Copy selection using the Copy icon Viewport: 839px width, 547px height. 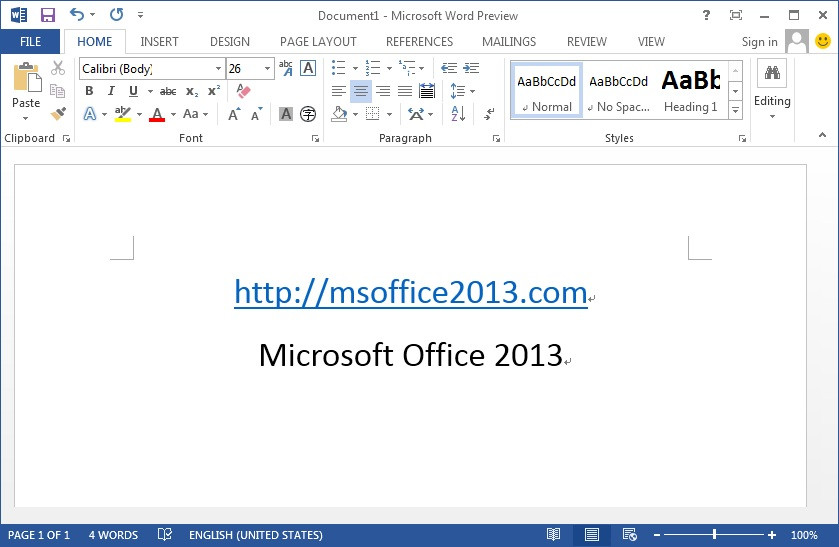point(58,90)
